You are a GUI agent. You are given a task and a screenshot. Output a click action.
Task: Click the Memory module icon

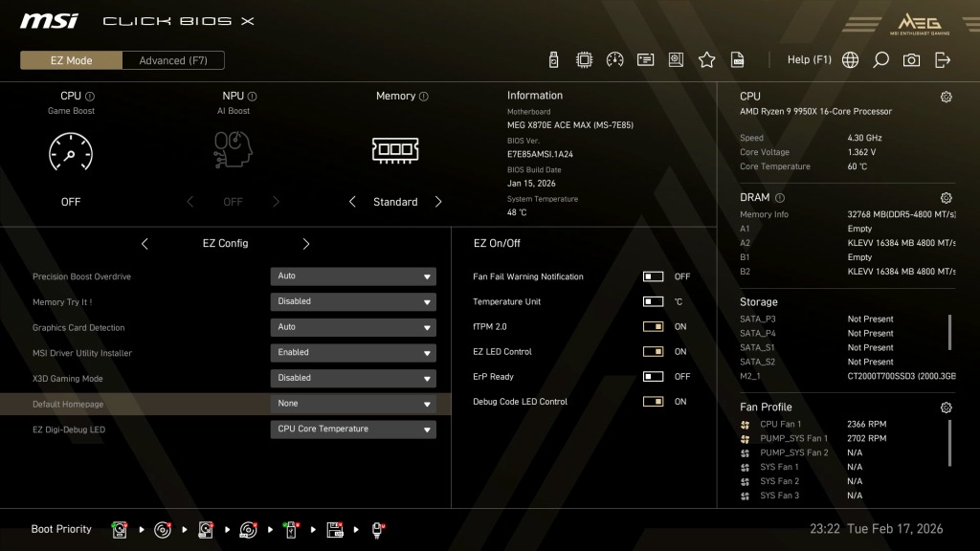[395, 150]
